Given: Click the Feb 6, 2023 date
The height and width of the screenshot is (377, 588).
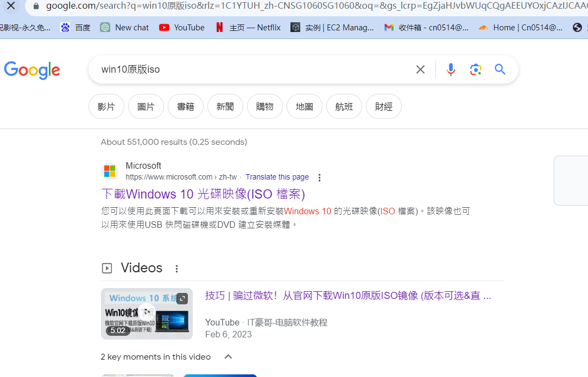Looking at the screenshot, I should (x=229, y=334).
